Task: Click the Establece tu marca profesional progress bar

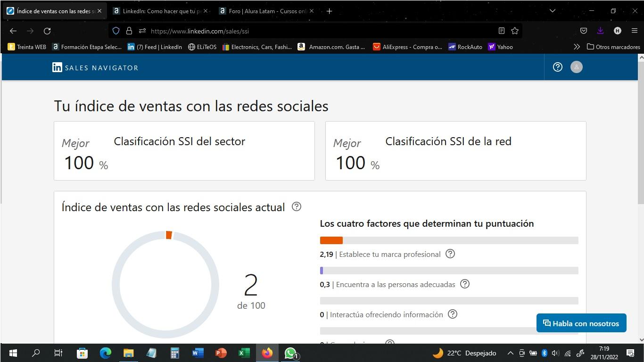Action: click(x=449, y=240)
